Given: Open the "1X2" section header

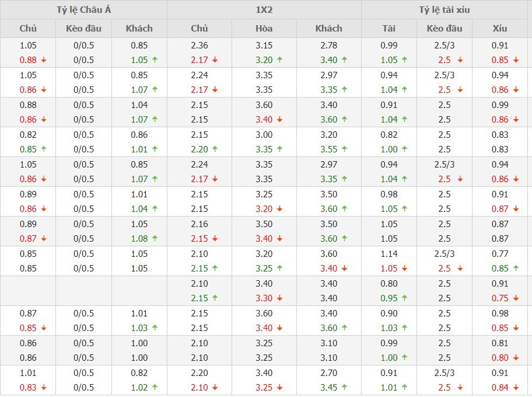Looking at the screenshot, I should pyautogui.click(x=264, y=9).
